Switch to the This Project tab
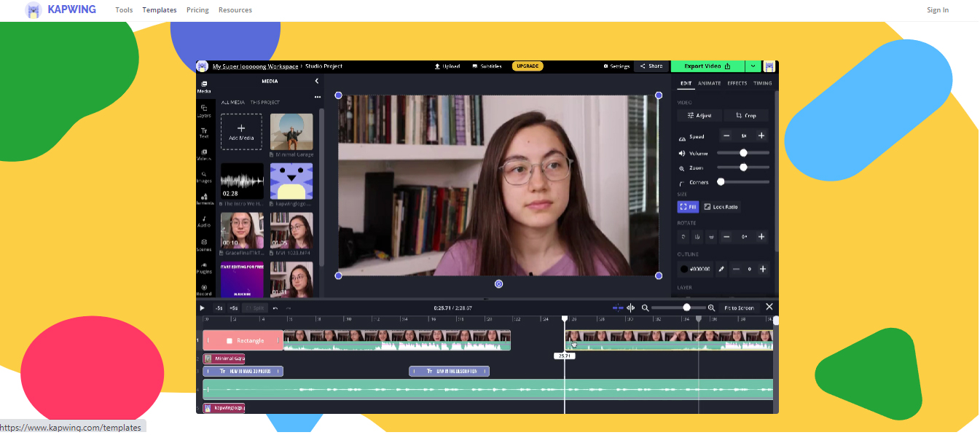The width and height of the screenshot is (980, 435). [x=265, y=102]
